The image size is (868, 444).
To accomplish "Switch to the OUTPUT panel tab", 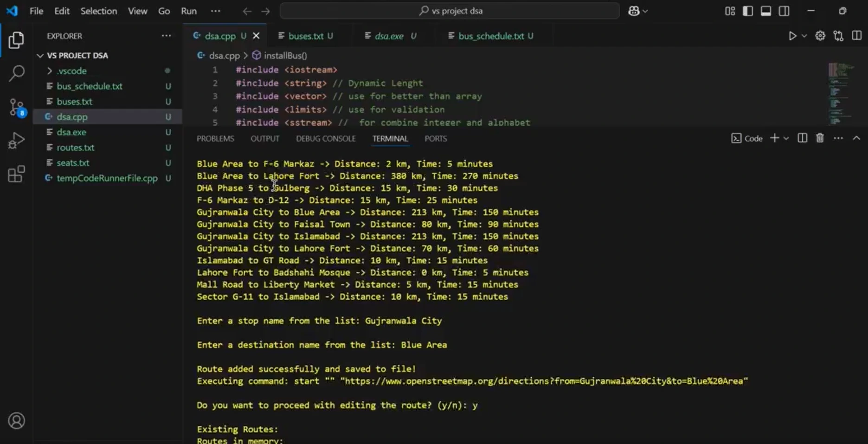I will [x=265, y=139].
